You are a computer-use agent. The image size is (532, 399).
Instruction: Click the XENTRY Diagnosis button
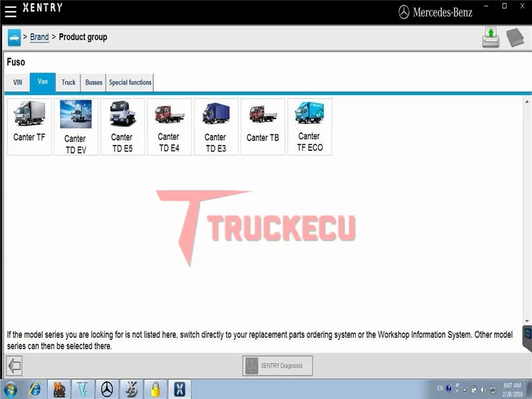(x=277, y=366)
